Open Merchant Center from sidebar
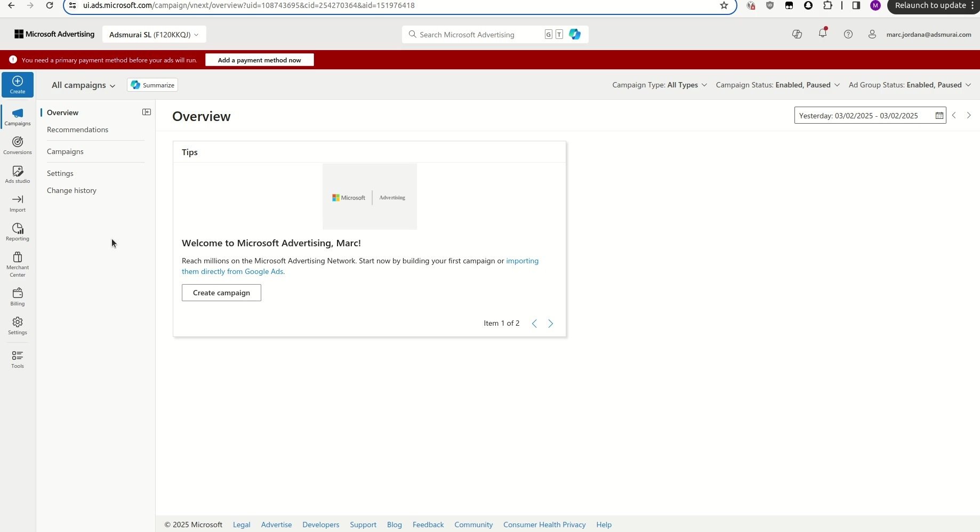The image size is (980, 532). tap(18, 264)
